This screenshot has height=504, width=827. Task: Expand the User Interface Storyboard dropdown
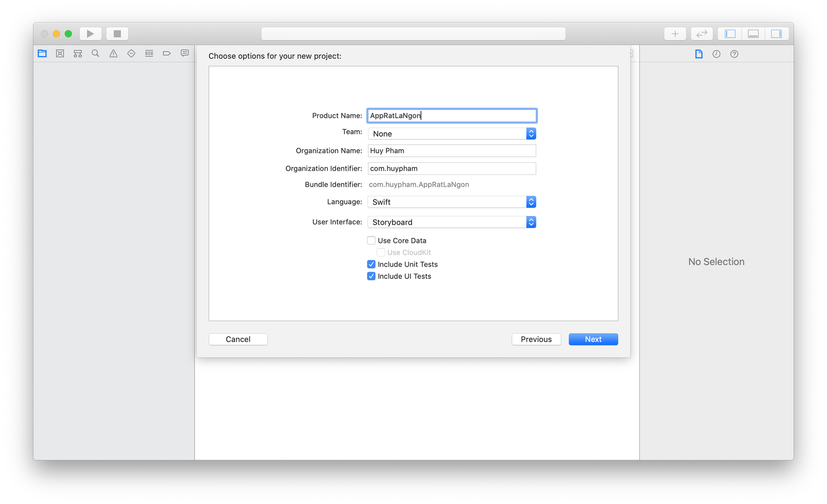(x=452, y=222)
